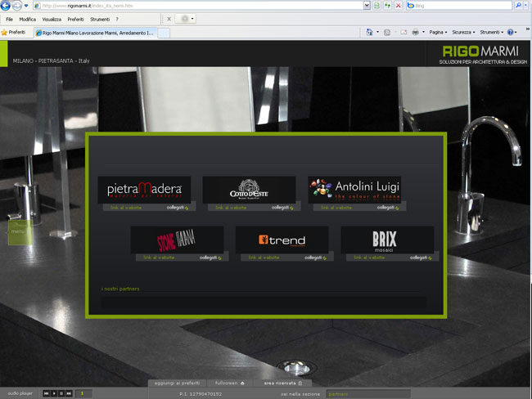The image size is (532, 399).
Task: Open the Print dropdown arrow
Action: (x=423, y=32)
